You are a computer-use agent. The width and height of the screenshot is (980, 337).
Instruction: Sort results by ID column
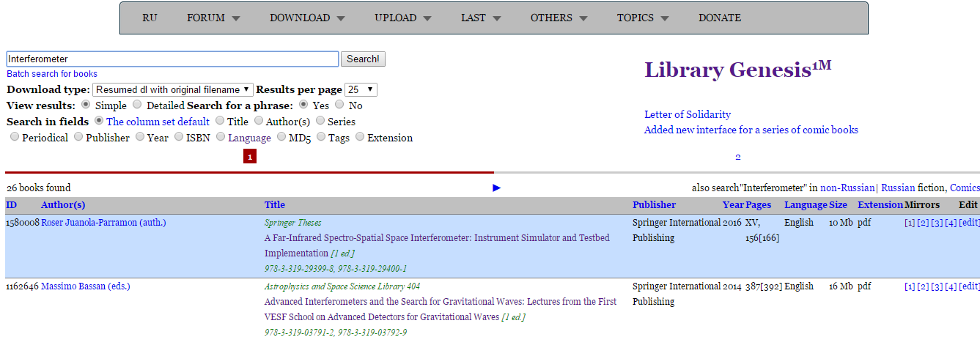pyautogui.click(x=11, y=205)
